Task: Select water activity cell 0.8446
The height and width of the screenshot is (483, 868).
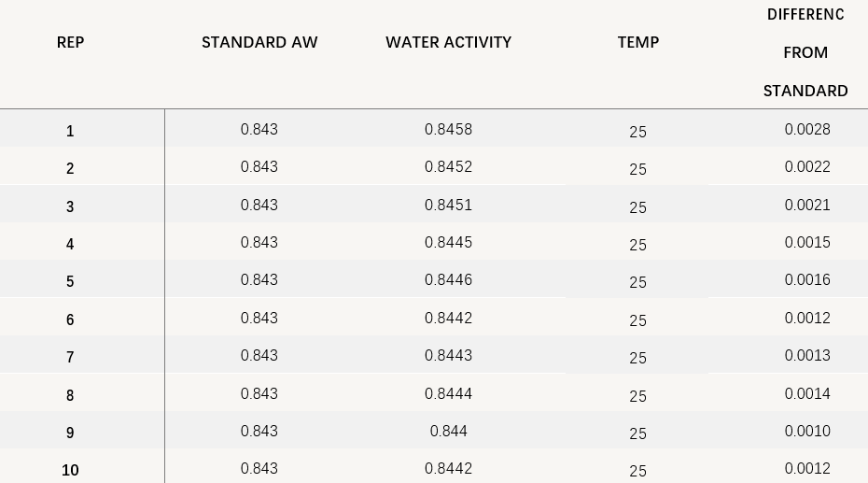Action: click(x=448, y=279)
